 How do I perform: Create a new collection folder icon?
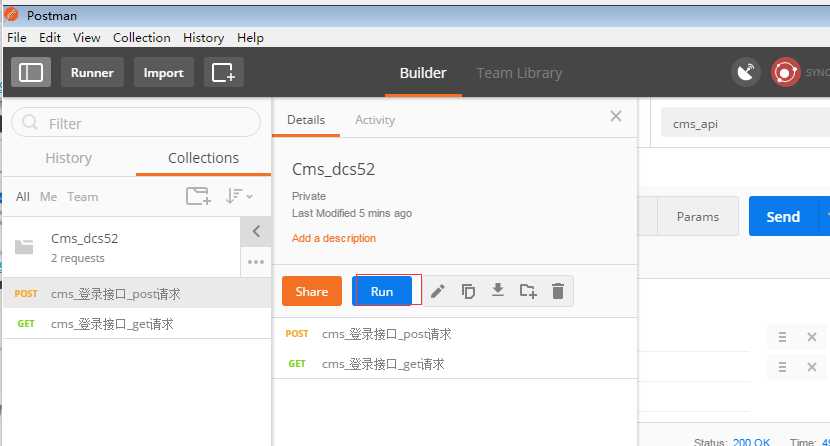(x=199, y=196)
